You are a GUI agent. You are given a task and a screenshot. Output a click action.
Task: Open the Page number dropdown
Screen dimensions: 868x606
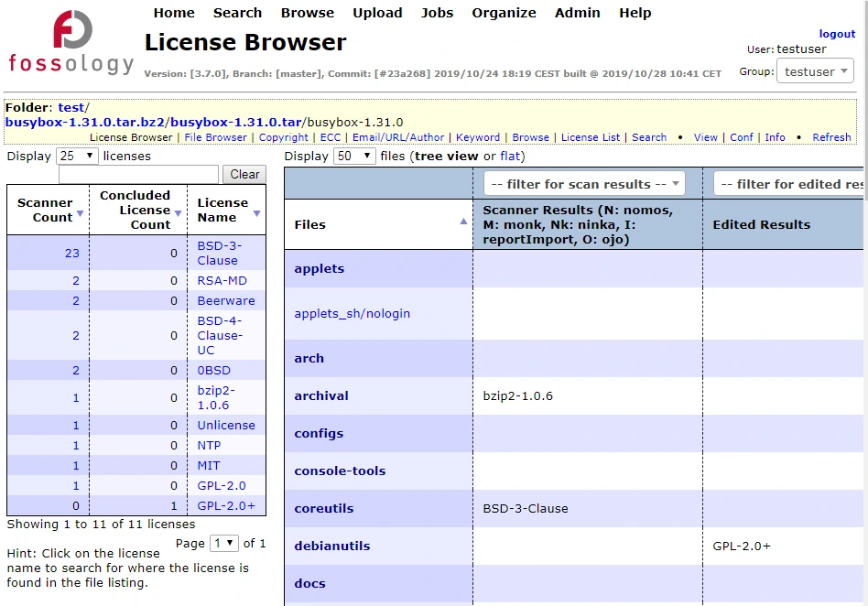click(224, 544)
